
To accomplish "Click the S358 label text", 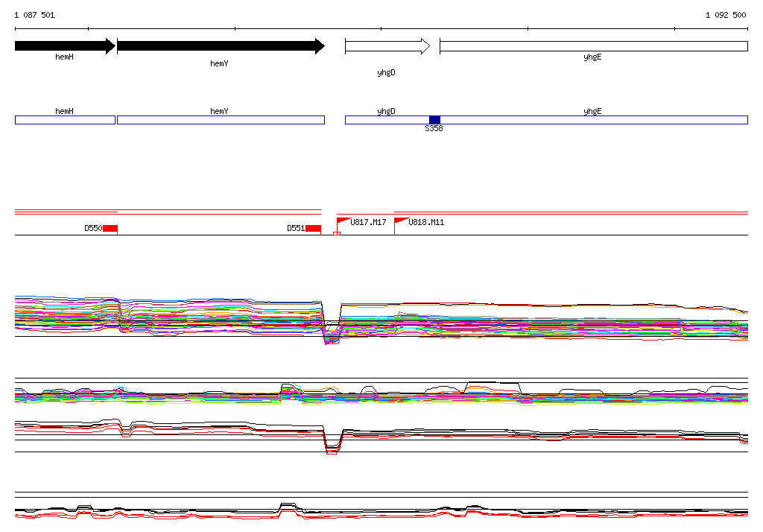I will point(434,128).
